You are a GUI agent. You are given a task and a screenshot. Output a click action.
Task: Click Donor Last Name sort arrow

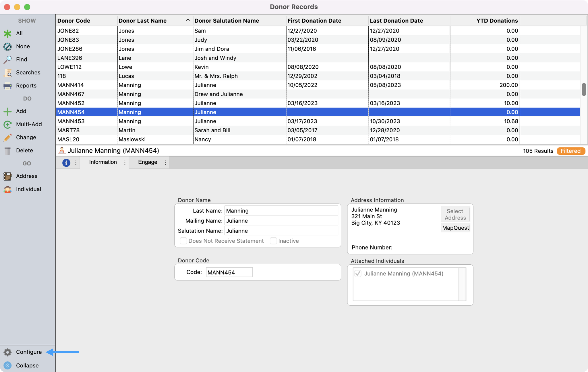pyautogui.click(x=188, y=20)
